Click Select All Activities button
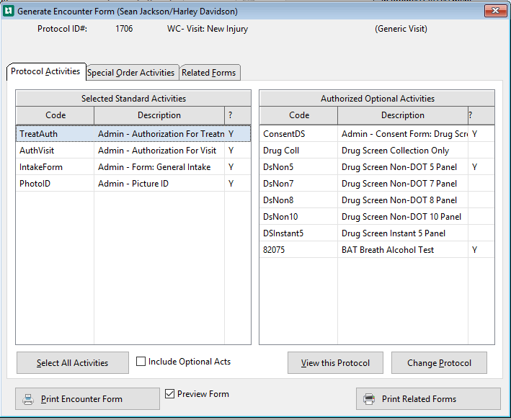This screenshot has height=420, width=511. click(x=72, y=362)
